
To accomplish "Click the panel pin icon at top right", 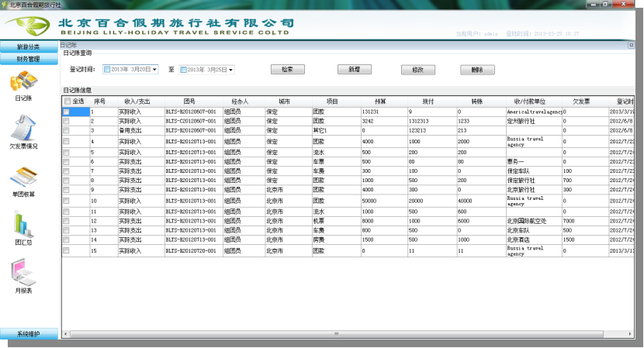I will (640, 45).
